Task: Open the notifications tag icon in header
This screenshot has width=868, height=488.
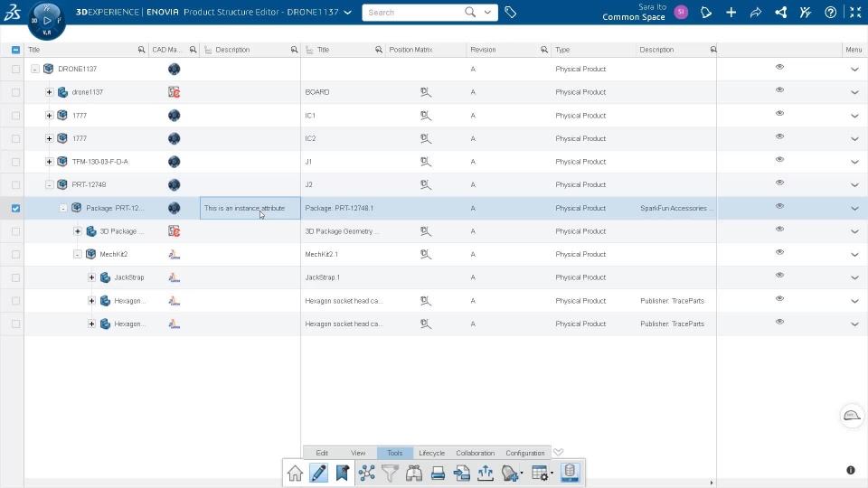Action: click(x=706, y=12)
